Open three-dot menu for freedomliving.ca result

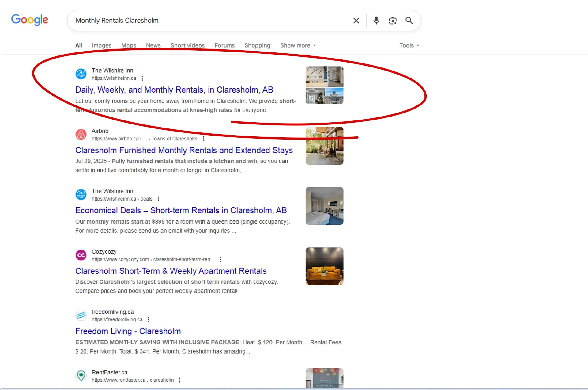tap(149, 319)
